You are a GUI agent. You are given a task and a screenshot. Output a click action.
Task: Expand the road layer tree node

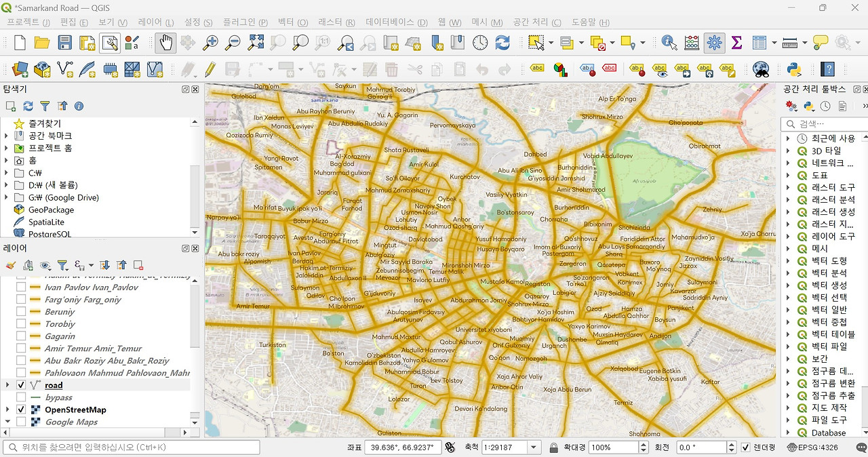(7, 385)
